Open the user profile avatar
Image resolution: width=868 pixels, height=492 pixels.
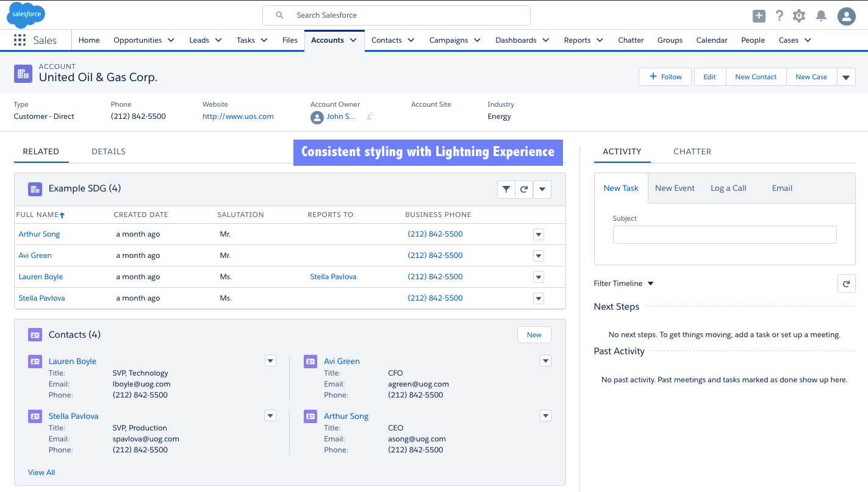click(x=846, y=16)
